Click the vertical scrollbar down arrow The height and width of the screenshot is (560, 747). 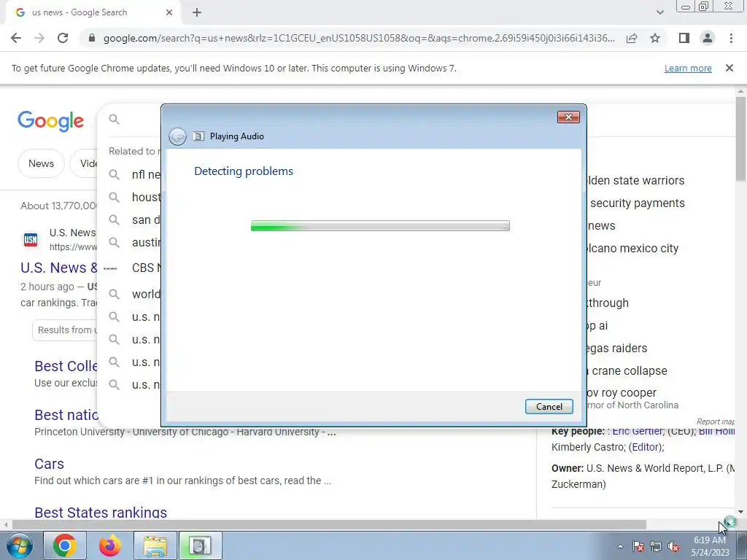(740, 511)
